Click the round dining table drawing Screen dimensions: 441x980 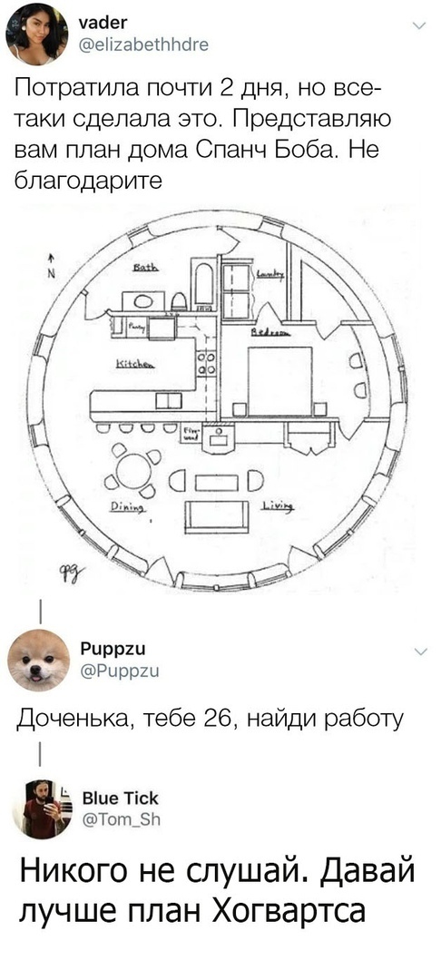click(135, 470)
